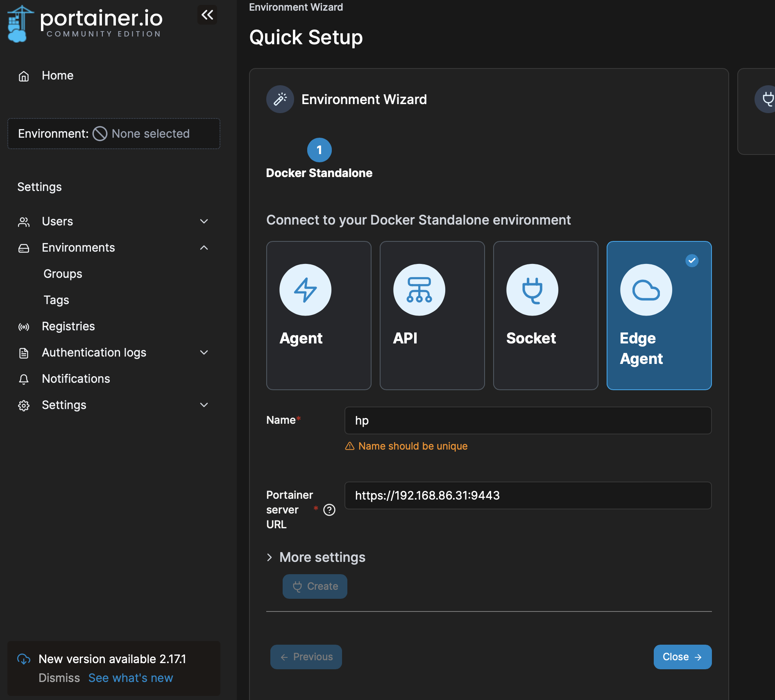Click the Authentication logs document icon
Screen dimensions: 775x700
24,353
